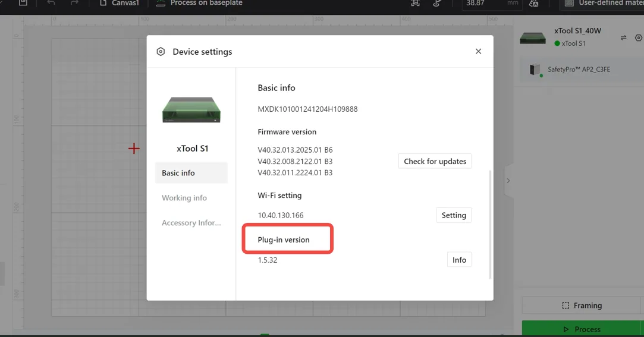The height and width of the screenshot is (337, 644).
Task: Click firmware version V40.32.013.2025.01 B6
Action: [295, 150]
